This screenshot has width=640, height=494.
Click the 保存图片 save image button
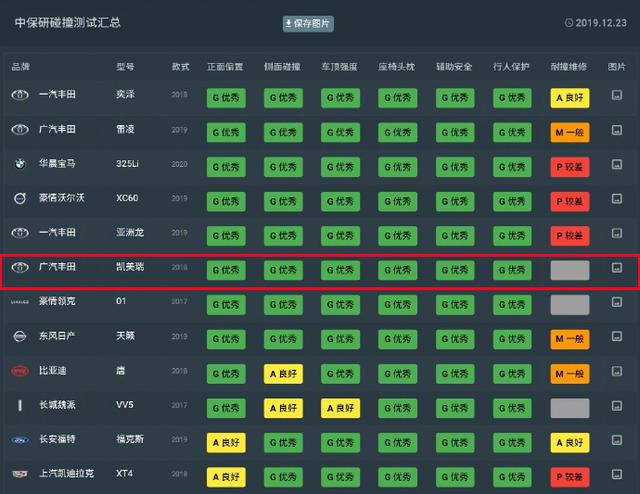click(x=308, y=24)
